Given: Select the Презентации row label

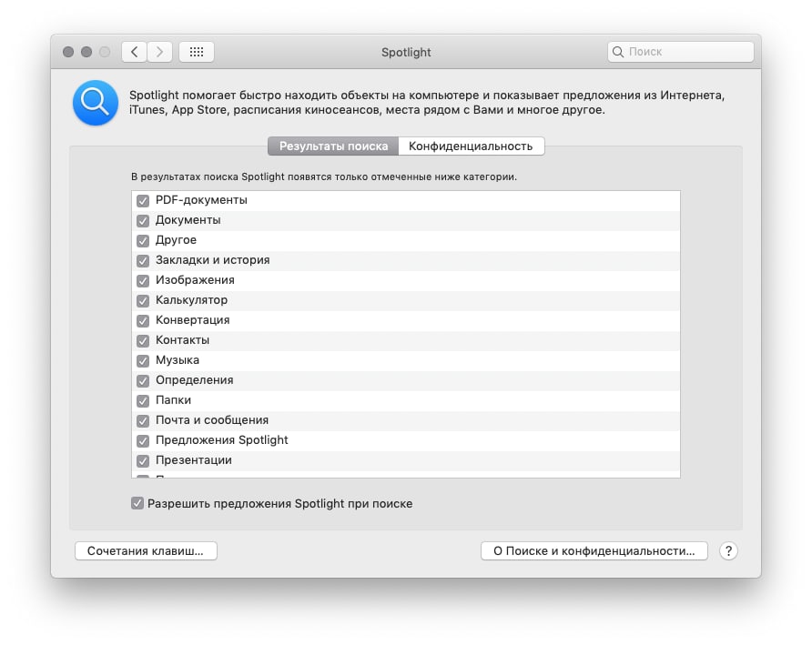Looking at the screenshot, I should click(x=194, y=460).
